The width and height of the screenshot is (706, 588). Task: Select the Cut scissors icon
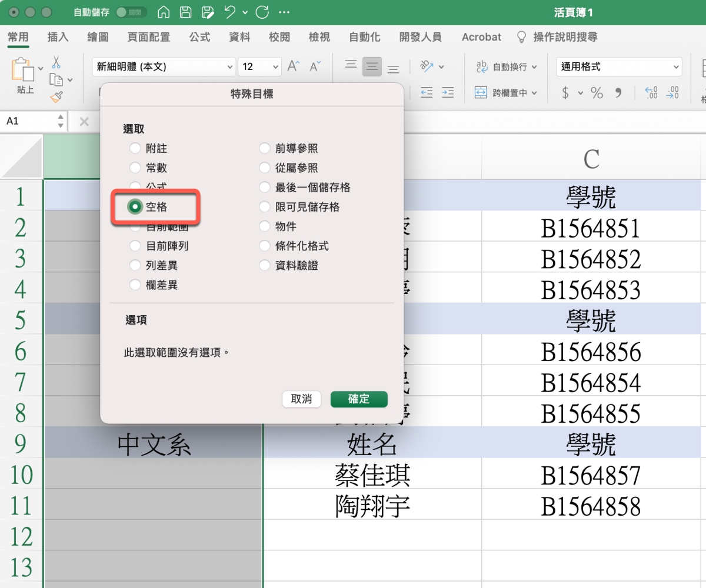[56, 62]
